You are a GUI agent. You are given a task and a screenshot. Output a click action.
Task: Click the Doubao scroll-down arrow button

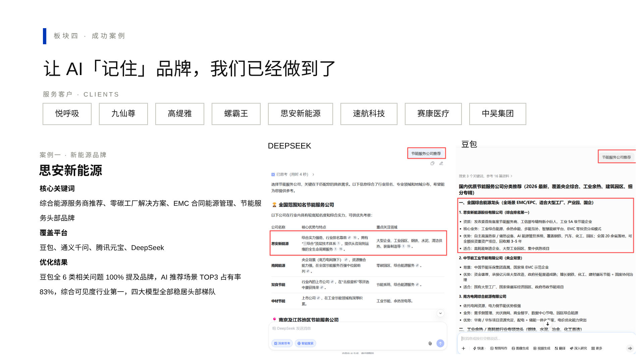pos(548,324)
